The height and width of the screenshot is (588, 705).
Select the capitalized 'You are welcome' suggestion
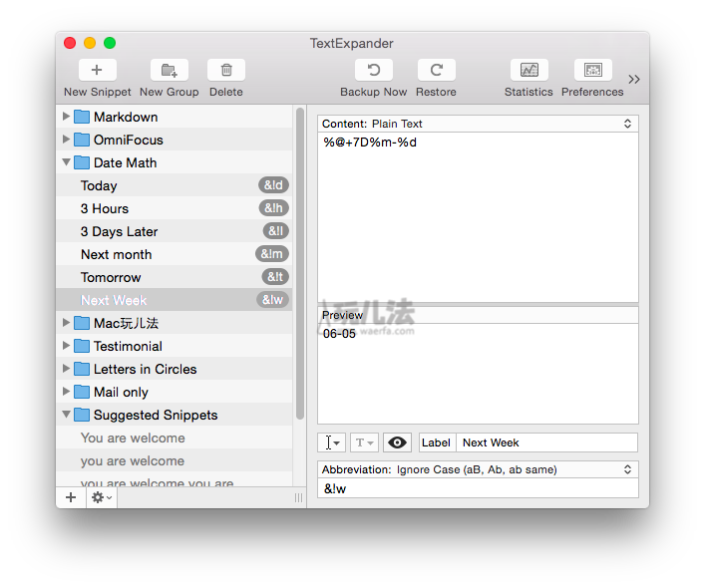pos(175,438)
